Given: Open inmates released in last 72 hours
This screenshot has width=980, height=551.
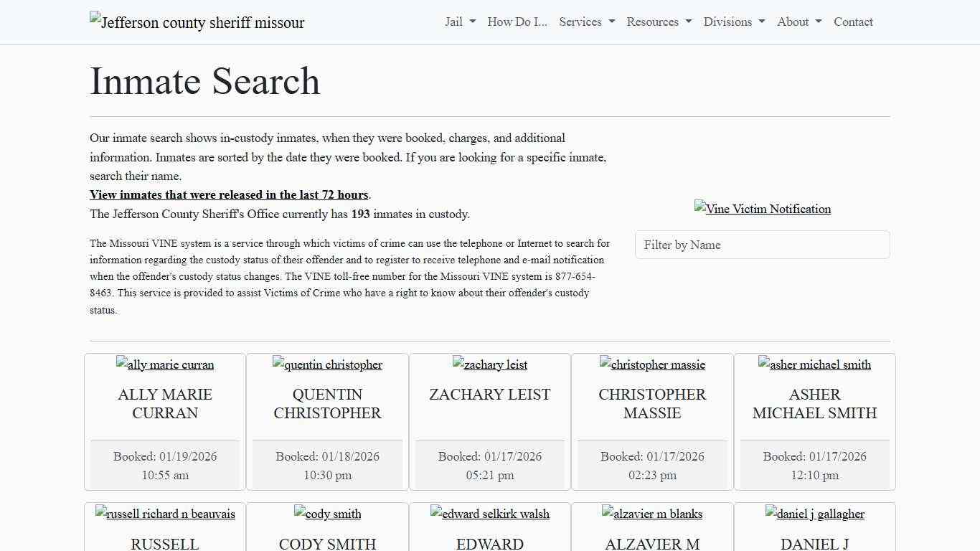Looking at the screenshot, I should (229, 194).
